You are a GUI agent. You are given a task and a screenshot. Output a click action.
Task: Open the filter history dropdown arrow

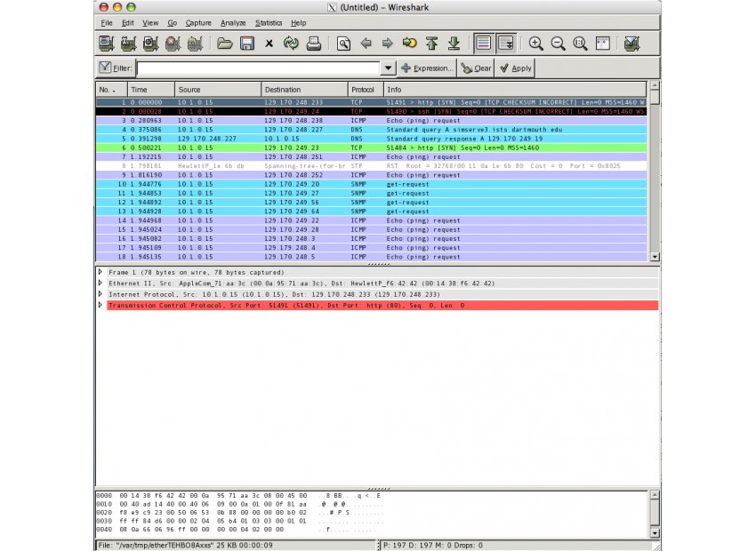pos(388,68)
